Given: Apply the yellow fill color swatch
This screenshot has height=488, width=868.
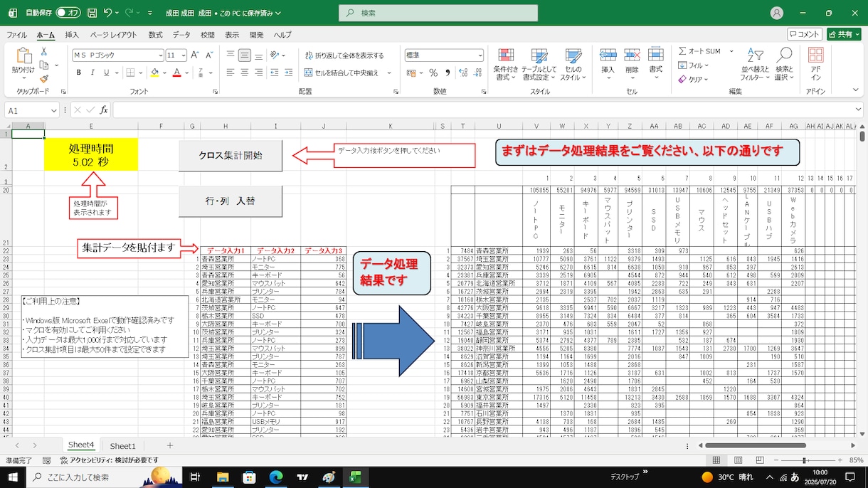Looking at the screenshot, I should 154,73.
